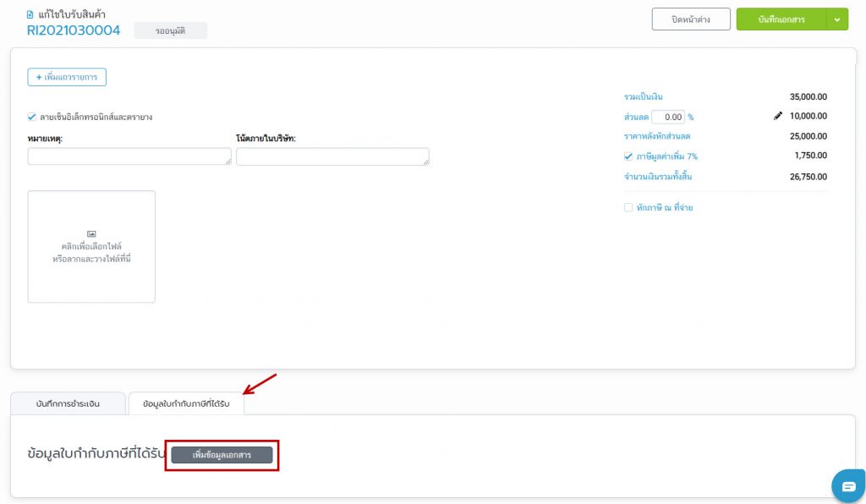The width and height of the screenshot is (866, 504).
Task: Open the chat support bubble
Action: click(847, 485)
